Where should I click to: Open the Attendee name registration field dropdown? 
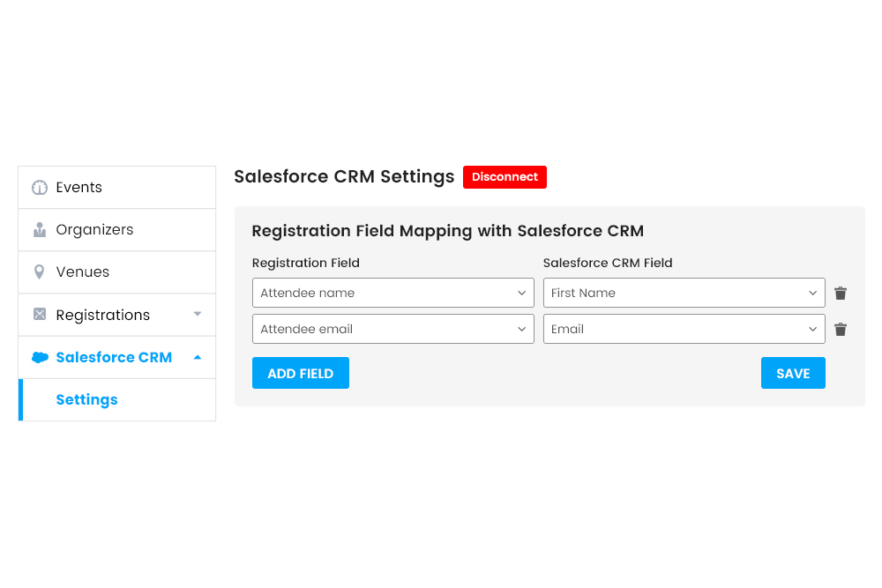[392, 293]
